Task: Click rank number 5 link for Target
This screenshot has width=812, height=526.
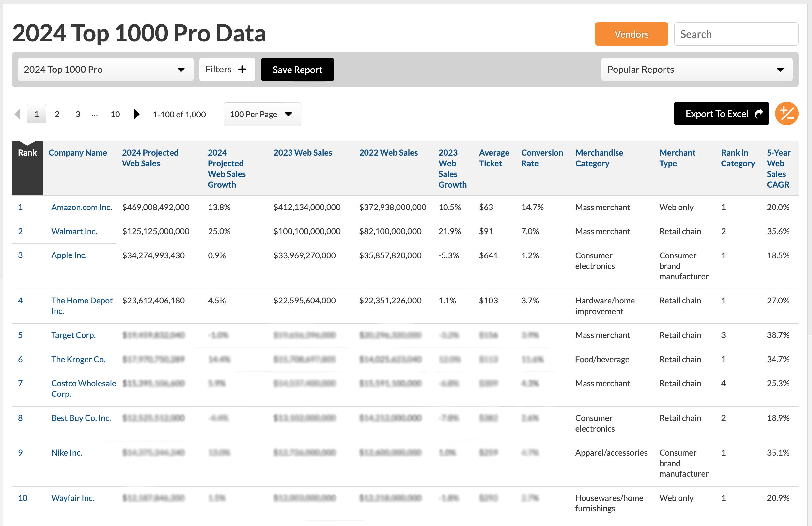Action: point(20,335)
